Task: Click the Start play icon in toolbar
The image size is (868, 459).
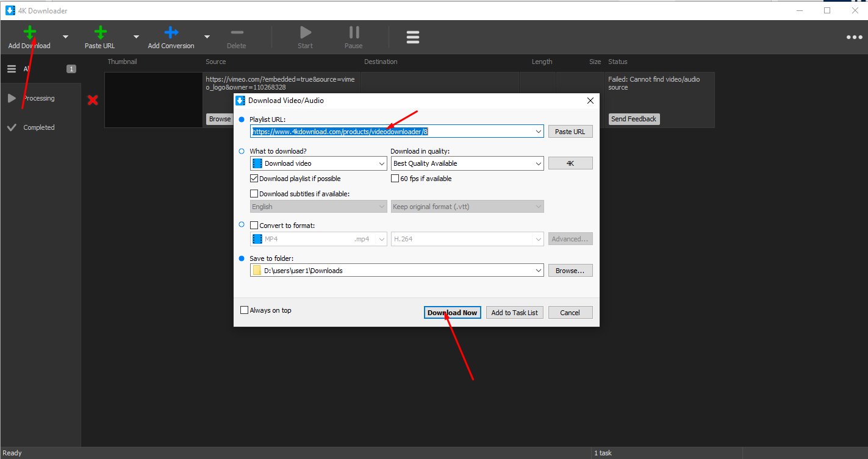Action: click(x=306, y=33)
